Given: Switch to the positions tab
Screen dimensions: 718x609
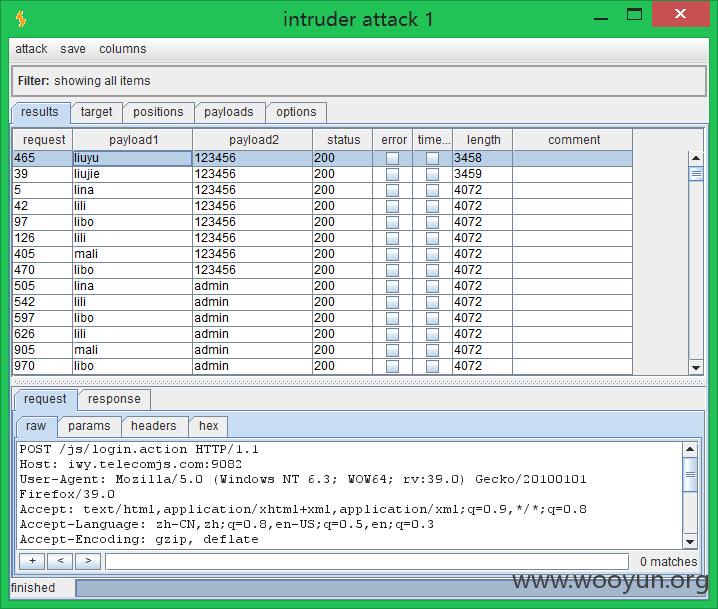Looking at the screenshot, I should 158,112.
